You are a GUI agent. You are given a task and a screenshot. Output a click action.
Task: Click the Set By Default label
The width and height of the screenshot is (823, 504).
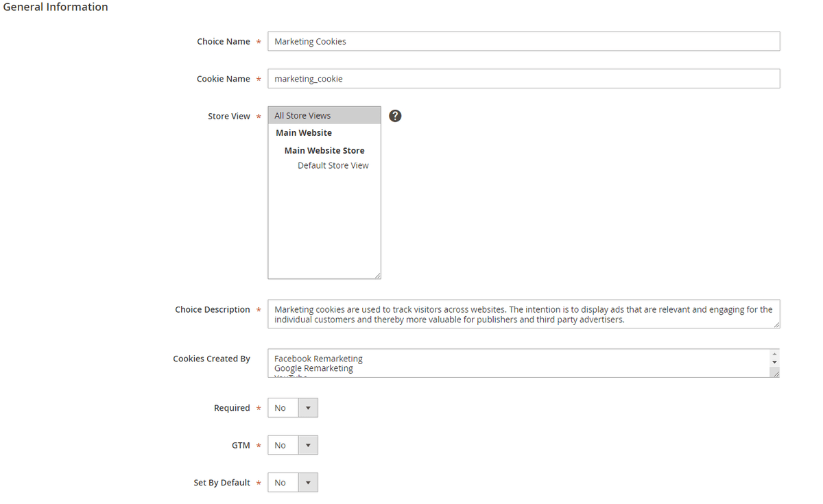point(222,483)
